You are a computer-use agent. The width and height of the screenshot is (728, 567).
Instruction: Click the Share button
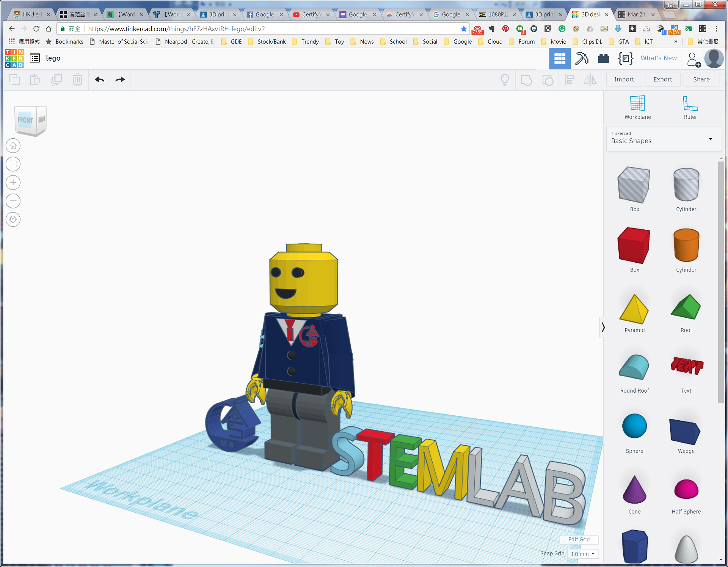701,79
